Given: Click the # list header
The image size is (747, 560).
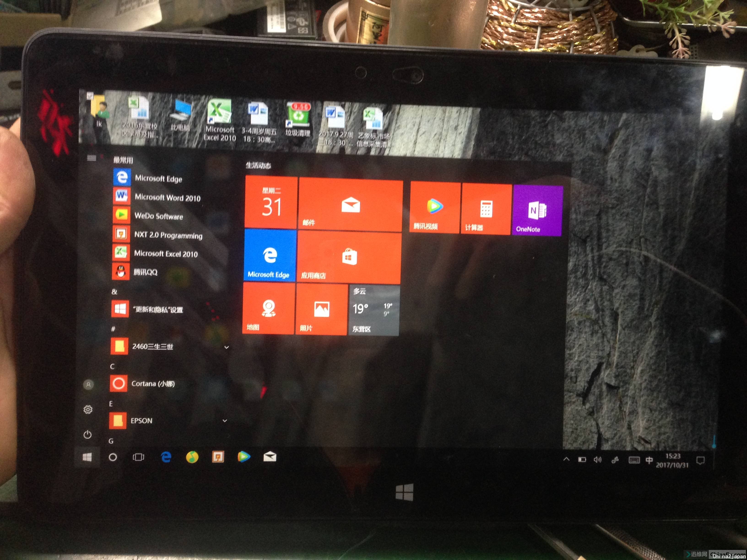Looking at the screenshot, I should pos(113,329).
